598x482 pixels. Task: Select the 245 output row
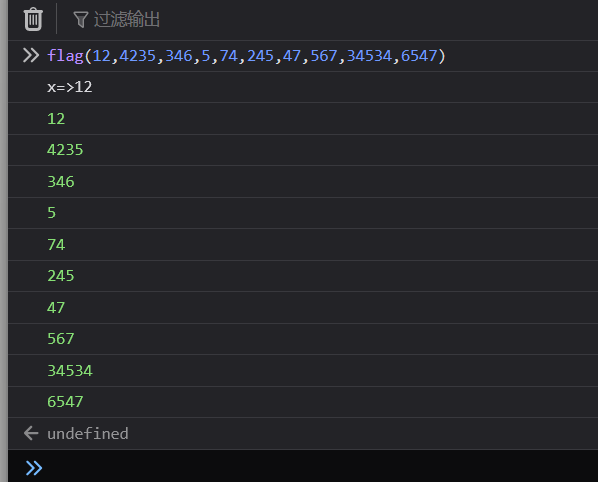tap(303, 276)
